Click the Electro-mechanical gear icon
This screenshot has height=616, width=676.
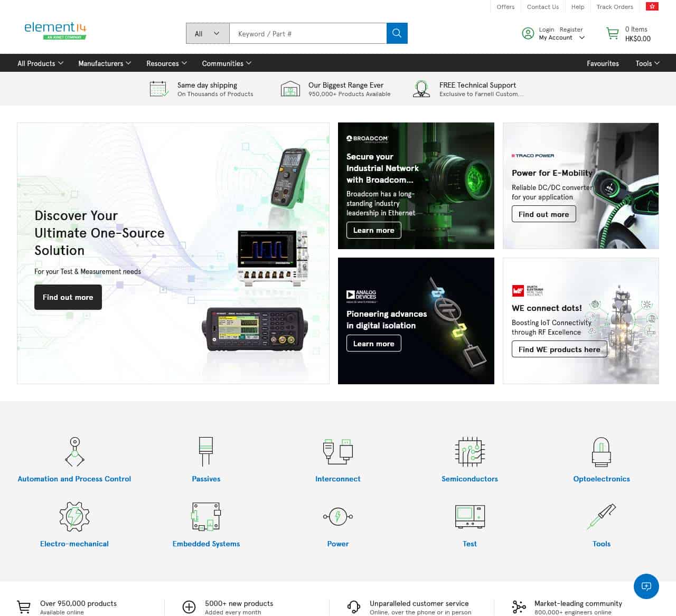click(x=74, y=517)
